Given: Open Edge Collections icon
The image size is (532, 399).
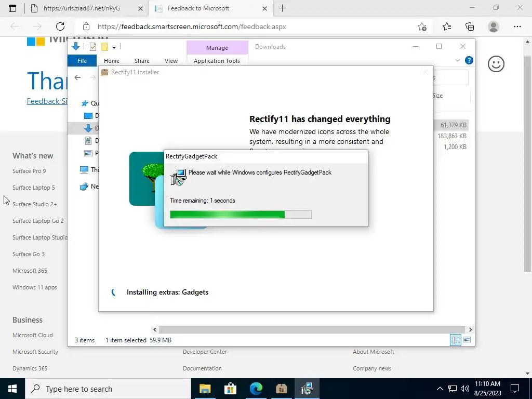Looking at the screenshot, I should point(470,26).
